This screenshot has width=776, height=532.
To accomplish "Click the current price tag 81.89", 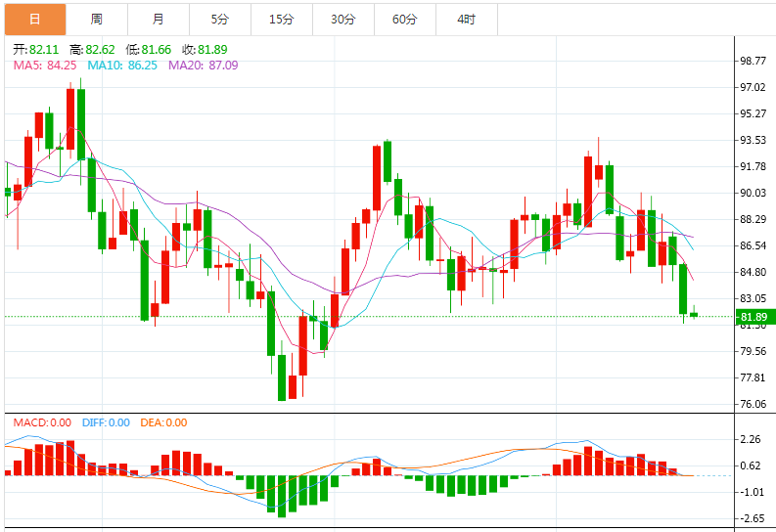I will click(x=755, y=317).
